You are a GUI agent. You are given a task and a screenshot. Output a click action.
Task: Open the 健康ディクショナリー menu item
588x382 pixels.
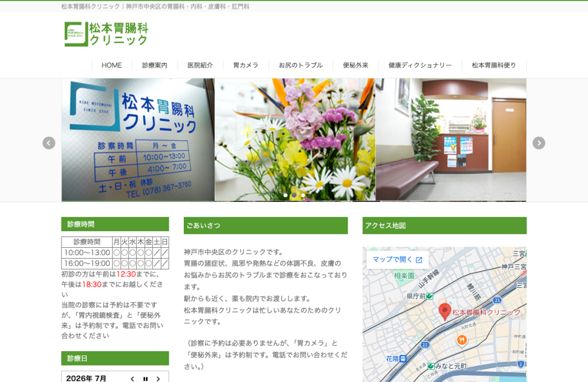tap(420, 65)
